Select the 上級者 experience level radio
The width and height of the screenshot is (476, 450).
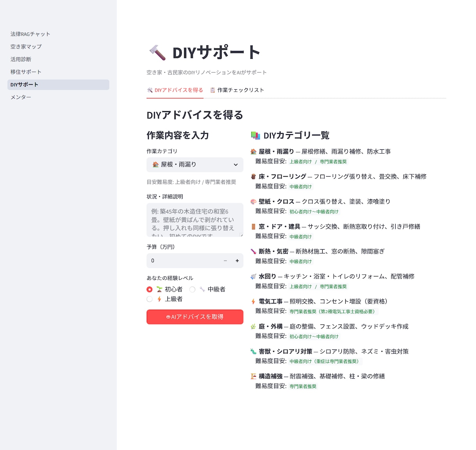click(149, 299)
